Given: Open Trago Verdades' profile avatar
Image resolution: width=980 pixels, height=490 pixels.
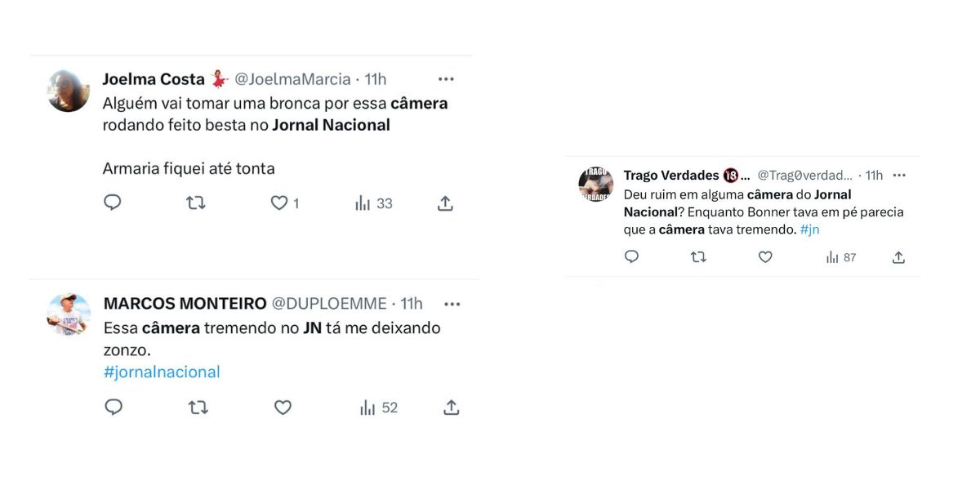Looking at the screenshot, I should pos(595,185).
